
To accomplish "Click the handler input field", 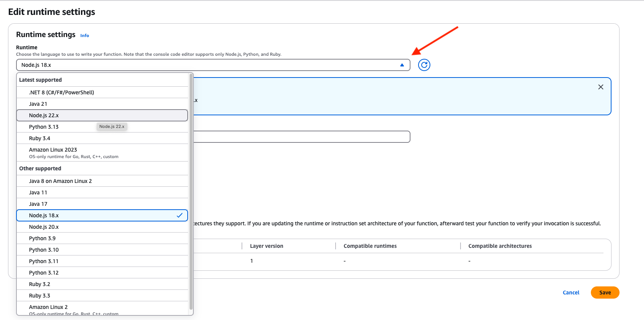I will [x=302, y=137].
